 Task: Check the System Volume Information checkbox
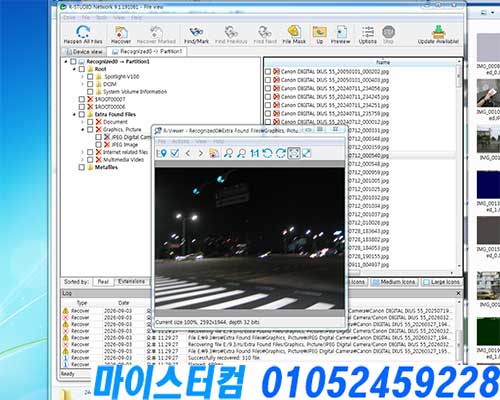(x=90, y=92)
